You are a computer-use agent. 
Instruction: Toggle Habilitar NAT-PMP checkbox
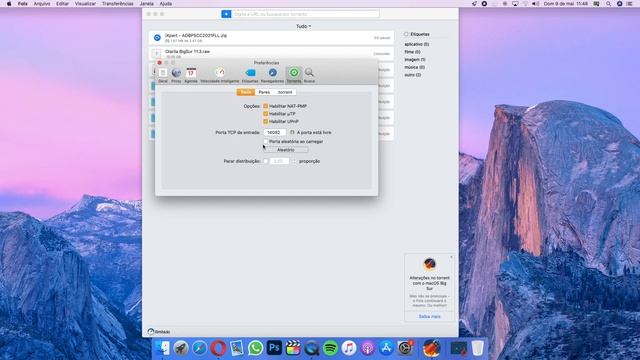(266, 106)
